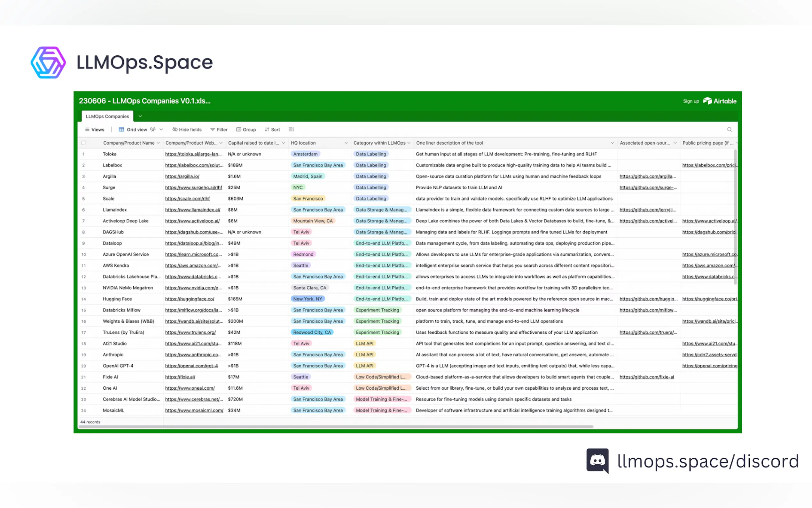Select the LLMOps Companies tab
Image resolution: width=812 pixels, height=508 pixels.
tap(107, 116)
